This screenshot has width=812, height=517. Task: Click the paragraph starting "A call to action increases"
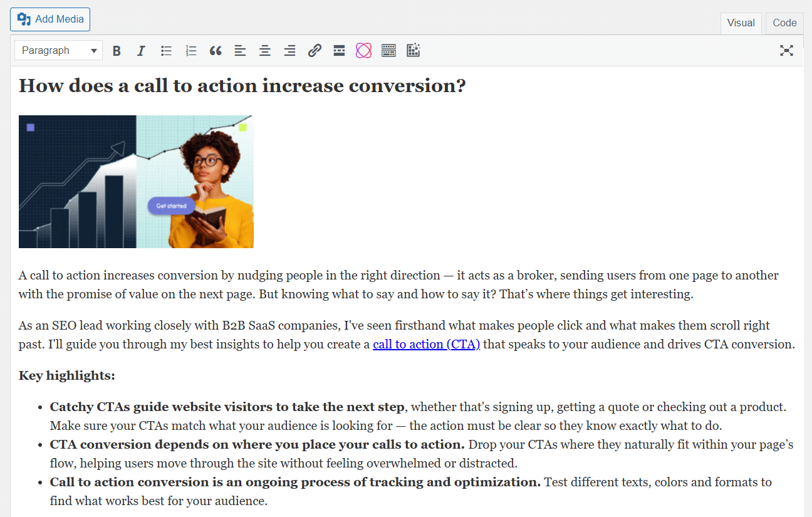point(398,285)
